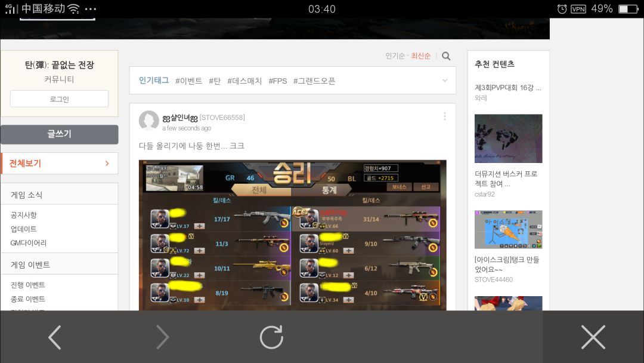Open GM다이어리 menu item
Screen dimensions: 644x363
pos(29,243)
